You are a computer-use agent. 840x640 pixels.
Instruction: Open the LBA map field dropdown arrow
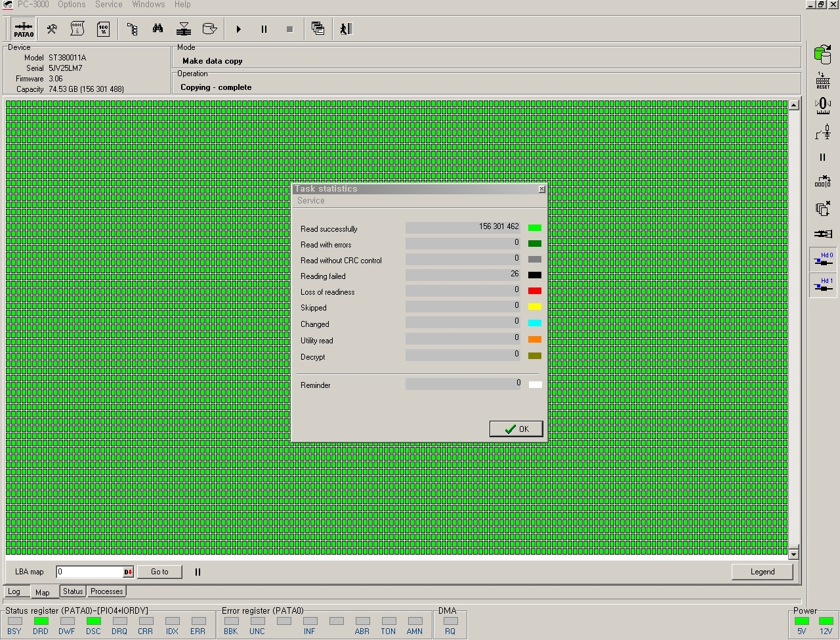(x=128, y=572)
